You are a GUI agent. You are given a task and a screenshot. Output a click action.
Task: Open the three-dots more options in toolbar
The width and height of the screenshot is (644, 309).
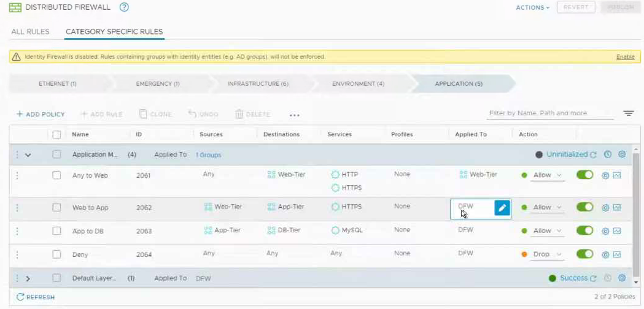tap(295, 115)
